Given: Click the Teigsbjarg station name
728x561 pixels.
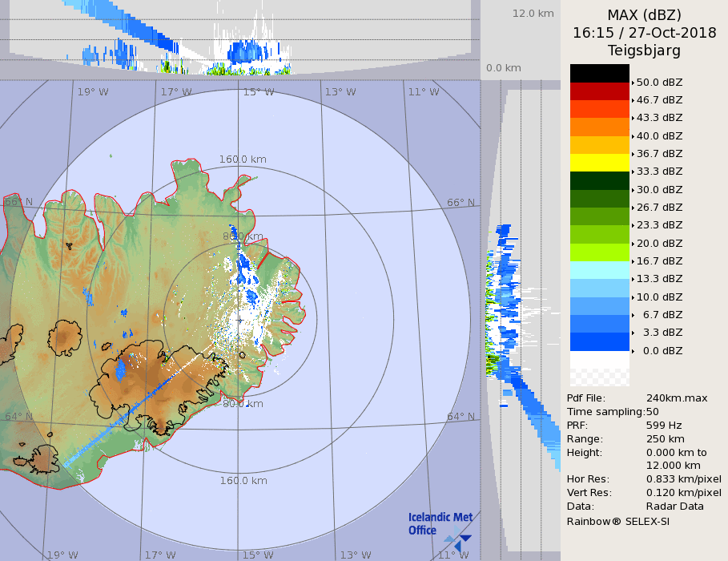Looking at the screenshot, I should pos(644,50).
